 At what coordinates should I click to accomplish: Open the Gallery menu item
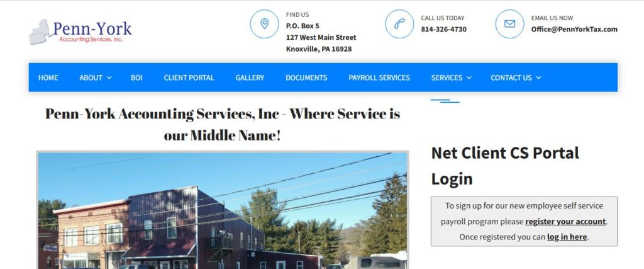250,77
